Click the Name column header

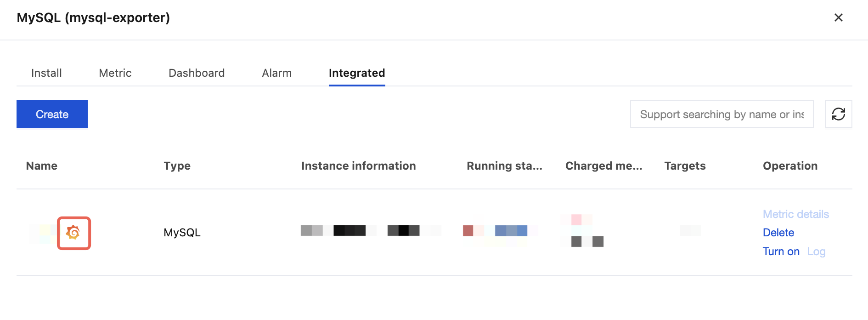[42, 166]
